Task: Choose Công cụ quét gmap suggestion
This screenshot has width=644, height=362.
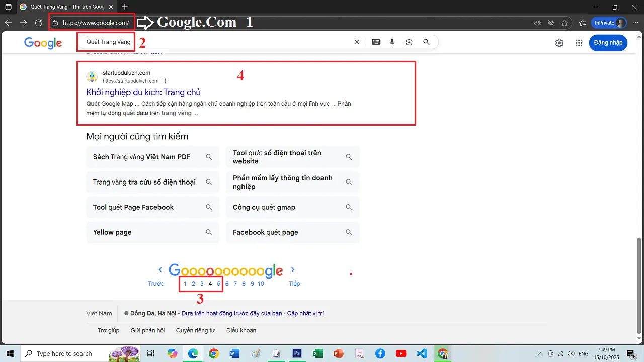Action: (x=293, y=207)
